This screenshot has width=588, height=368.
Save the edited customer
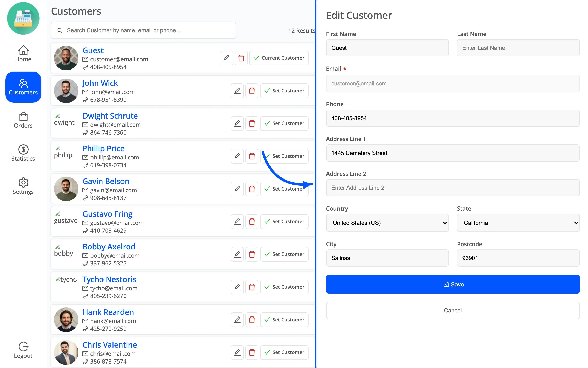pos(453,284)
